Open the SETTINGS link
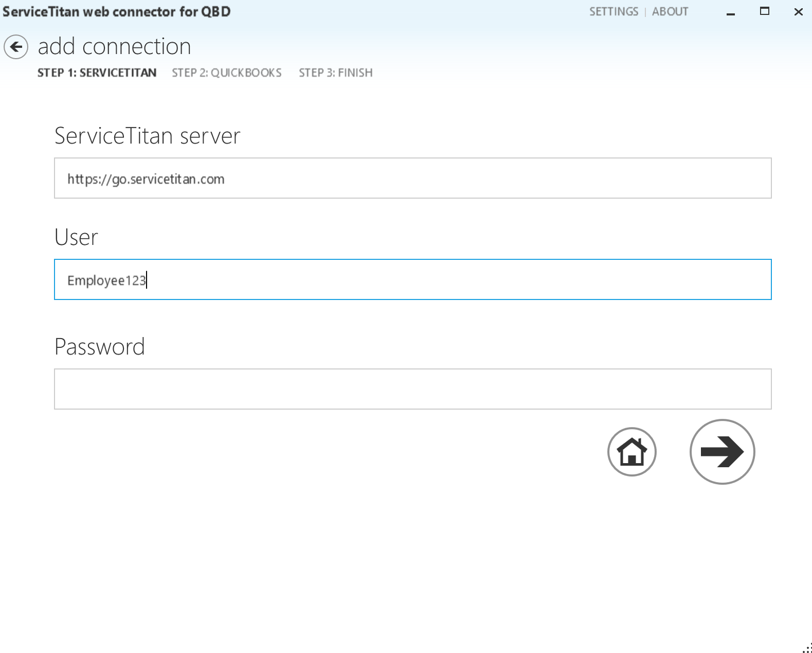The width and height of the screenshot is (812, 653). [x=613, y=12]
